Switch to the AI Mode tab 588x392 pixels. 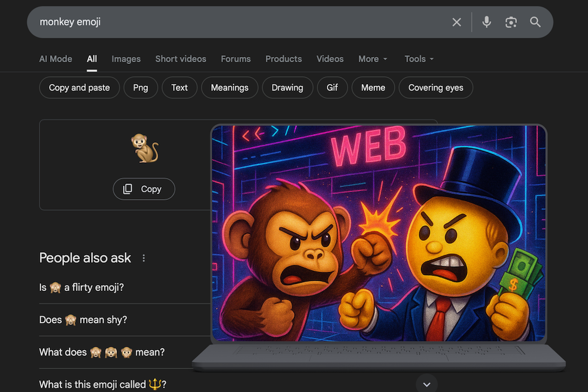coord(55,59)
